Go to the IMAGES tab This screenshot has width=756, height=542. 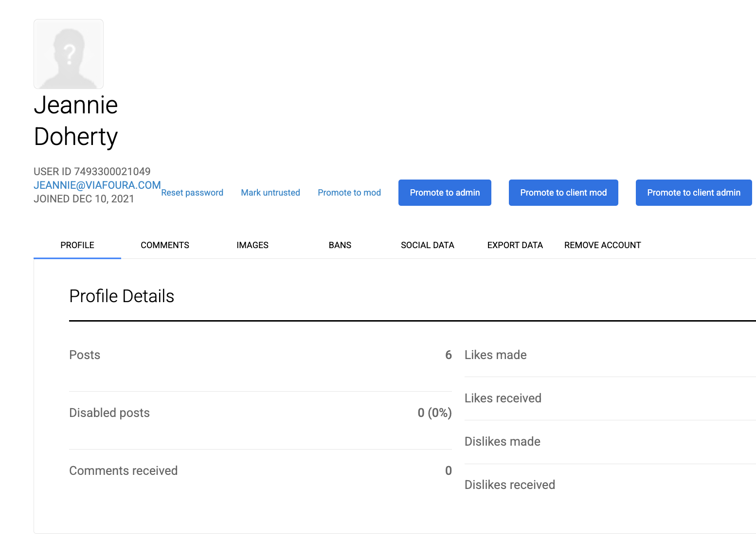point(252,245)
